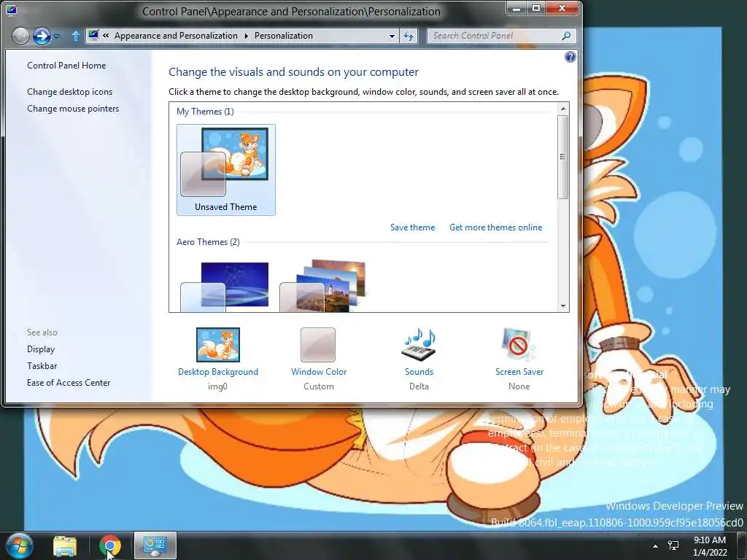Go to Control Panel Home
Screen dimensions: 747x560
(66, 66)
